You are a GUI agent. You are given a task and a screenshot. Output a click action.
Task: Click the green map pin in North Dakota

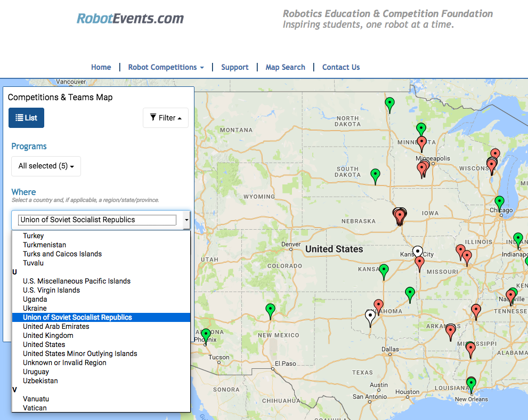[389, 103]
